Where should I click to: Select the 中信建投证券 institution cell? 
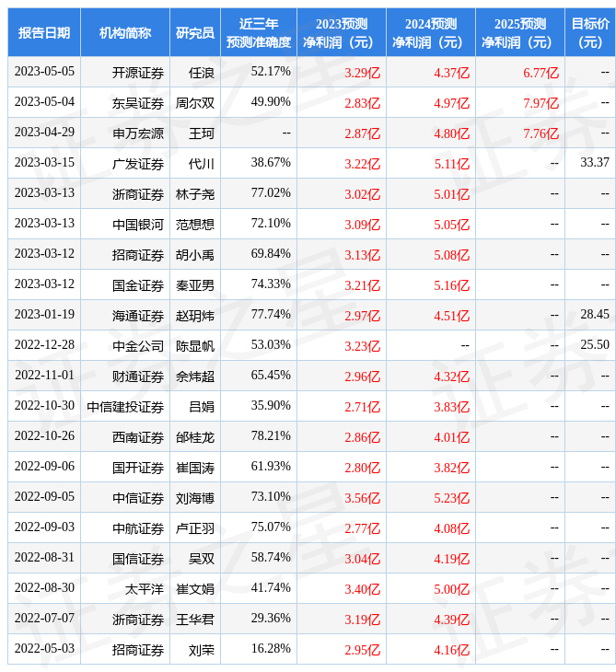pyautogui.click(x=125, y=407)
